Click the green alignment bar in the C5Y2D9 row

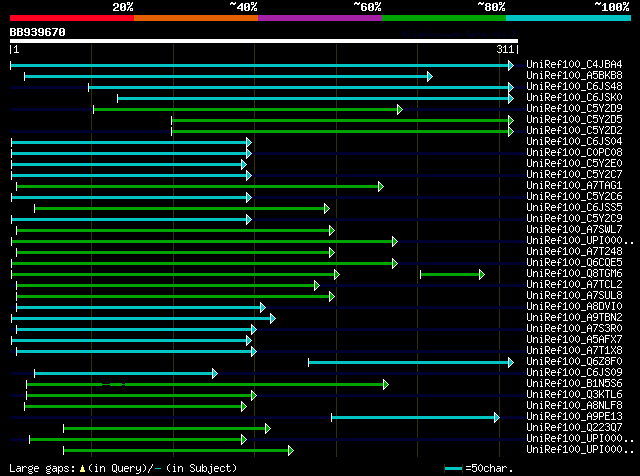pos(248,109)
